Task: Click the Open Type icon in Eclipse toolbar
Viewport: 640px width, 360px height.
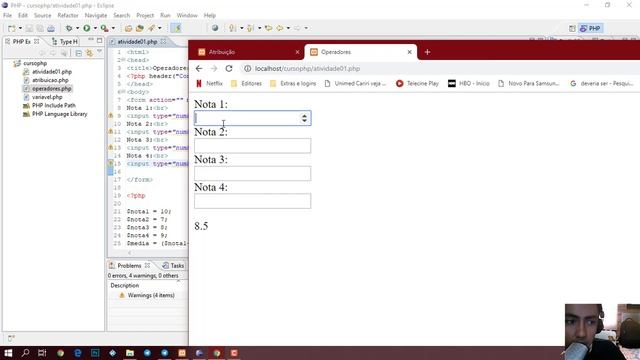Action: 128,28
